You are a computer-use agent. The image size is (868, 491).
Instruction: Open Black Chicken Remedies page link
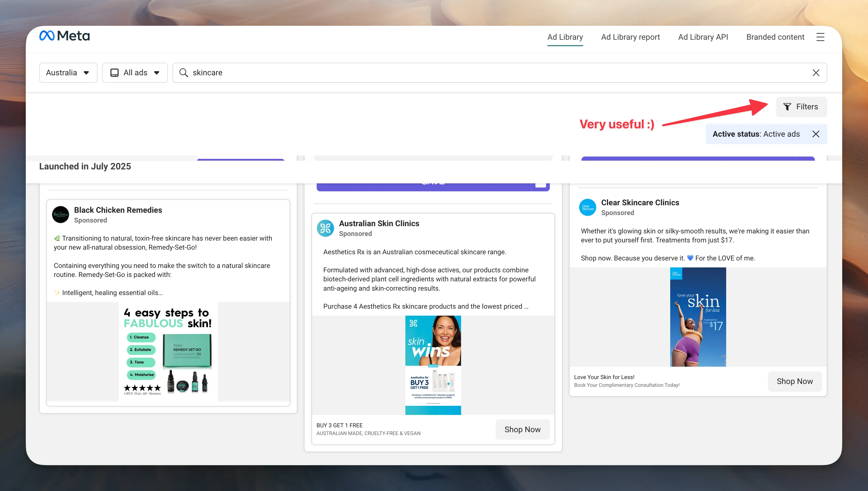tap(118, 210)
